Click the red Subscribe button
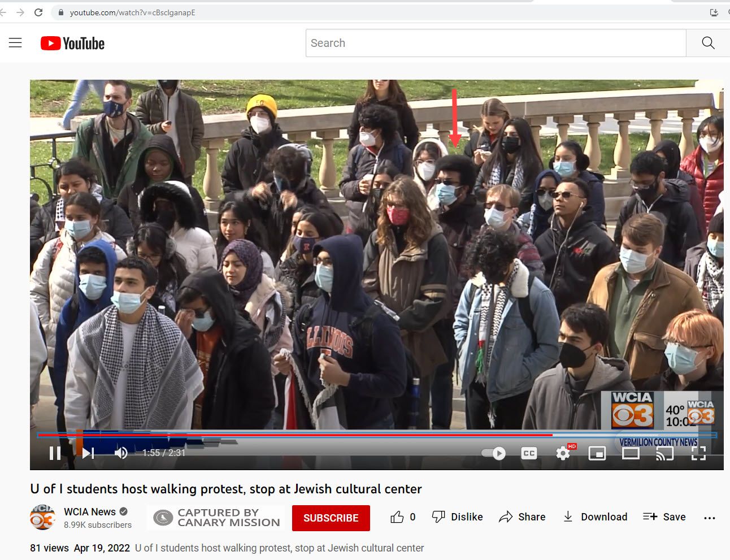 click(x=331, y=518)
